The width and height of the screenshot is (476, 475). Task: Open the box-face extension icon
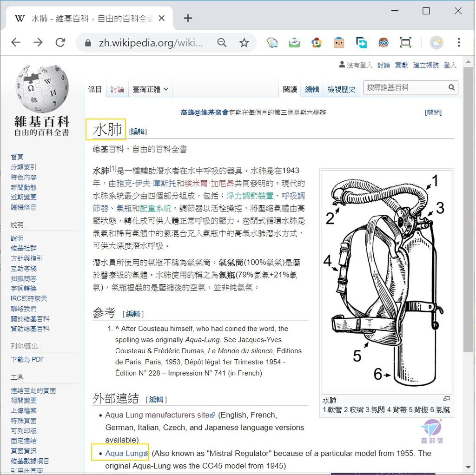point(338,43)
